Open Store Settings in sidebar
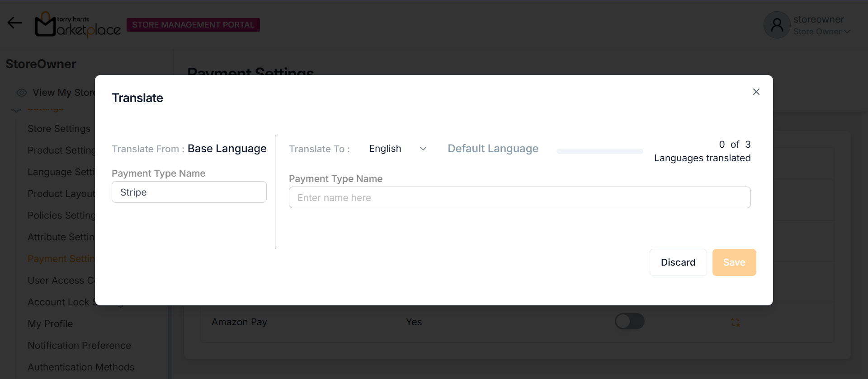Viewport: 868px width, 379px height. (x=59, y=129)
